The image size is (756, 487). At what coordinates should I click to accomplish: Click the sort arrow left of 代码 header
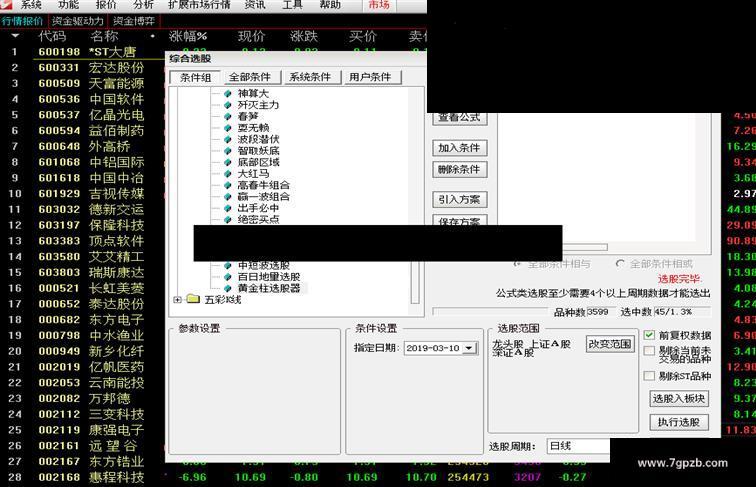click(15, 36)
